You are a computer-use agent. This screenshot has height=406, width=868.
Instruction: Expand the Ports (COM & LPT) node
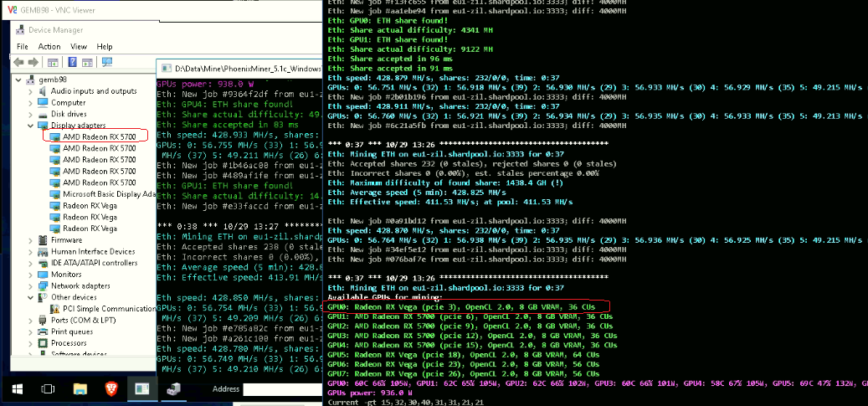point(31,320)
